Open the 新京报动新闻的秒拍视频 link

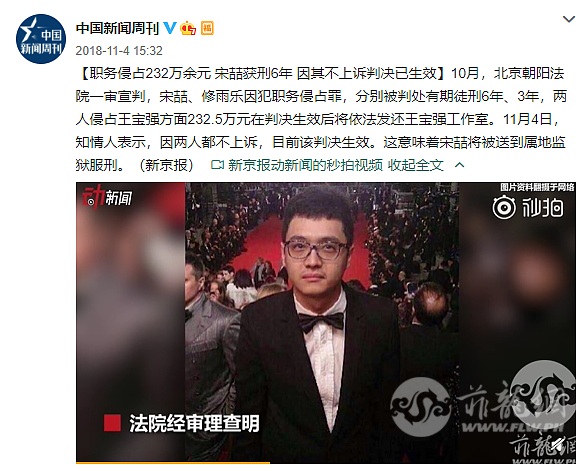[305, 165]
